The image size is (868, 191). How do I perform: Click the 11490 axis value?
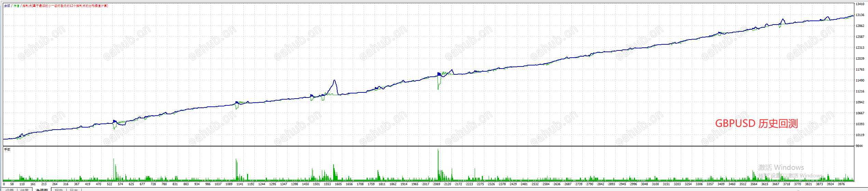point(860,80)
